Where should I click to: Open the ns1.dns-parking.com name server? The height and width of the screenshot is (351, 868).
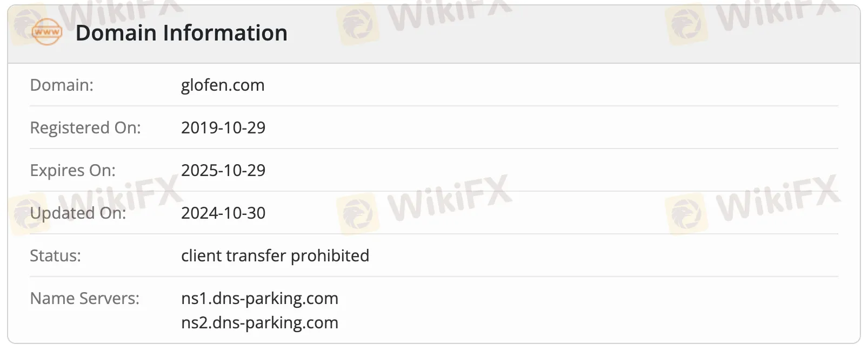click(x=259, y=299)
